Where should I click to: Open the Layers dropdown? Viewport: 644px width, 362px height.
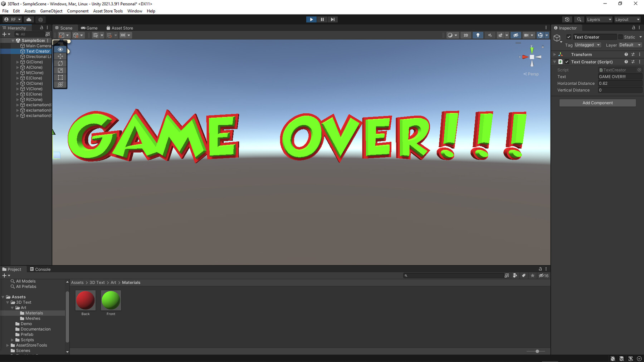point(599,19)
